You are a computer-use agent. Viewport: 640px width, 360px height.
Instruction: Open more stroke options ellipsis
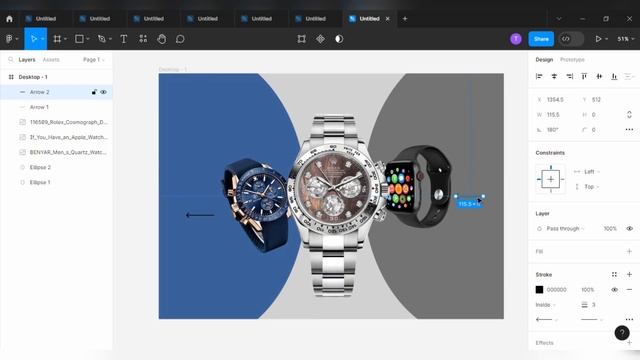coord(629,319)
